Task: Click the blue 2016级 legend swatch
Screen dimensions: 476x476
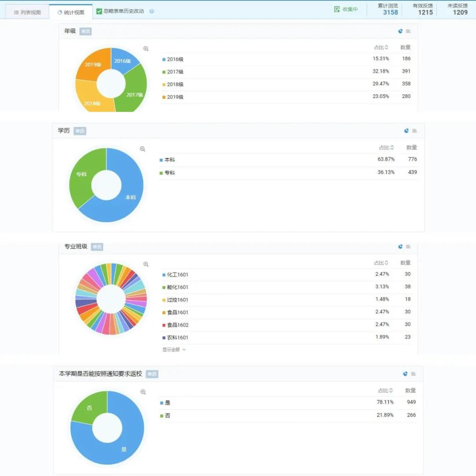Action: coord(164,59)
